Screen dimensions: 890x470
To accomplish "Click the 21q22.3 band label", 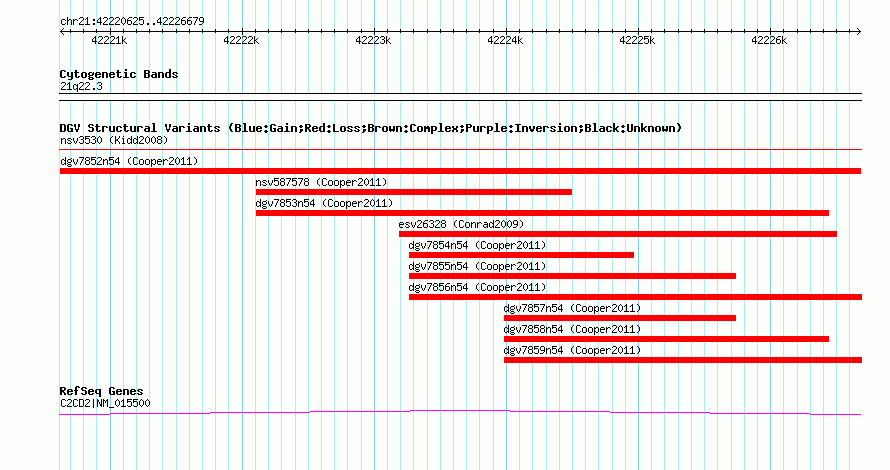I will [x=81, y=87].
